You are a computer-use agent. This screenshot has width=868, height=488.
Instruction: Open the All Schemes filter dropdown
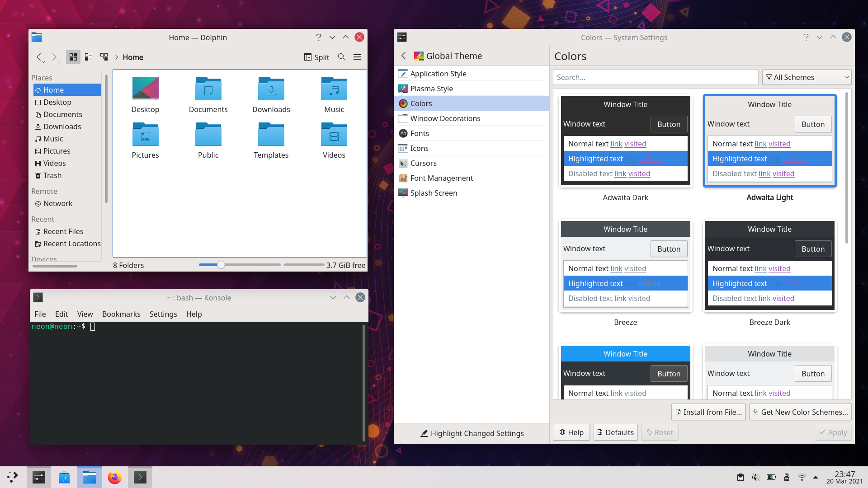tap(807, 77)
